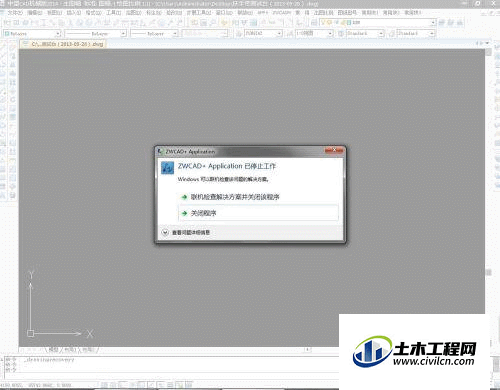
Task: Click the text style icon in properties row
Action: tap(239, 34)
